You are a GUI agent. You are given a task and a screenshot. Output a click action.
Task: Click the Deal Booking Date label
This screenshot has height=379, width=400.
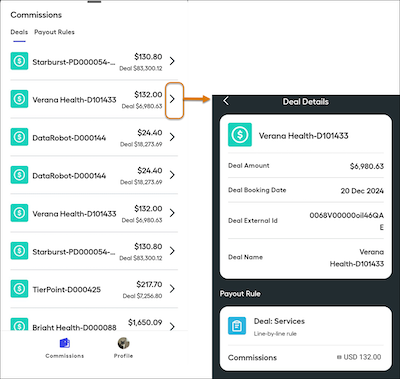pos(257,190)
